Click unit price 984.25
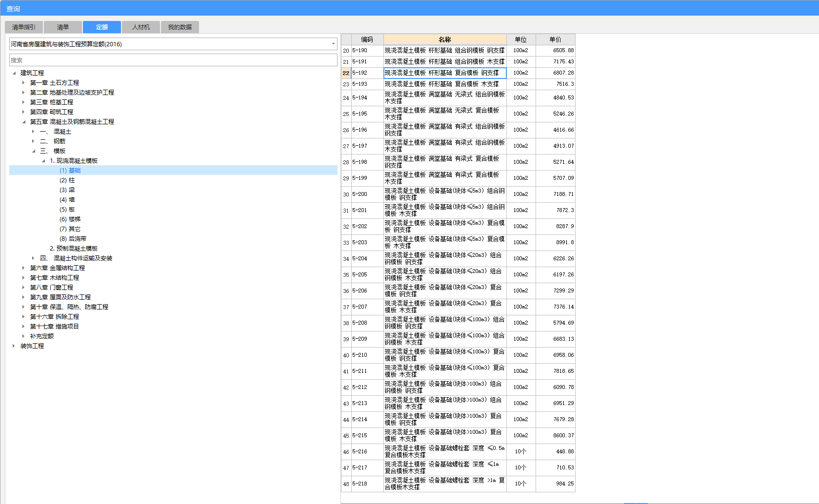Viewport: 819px width, 504px height. tap(556, 484)
